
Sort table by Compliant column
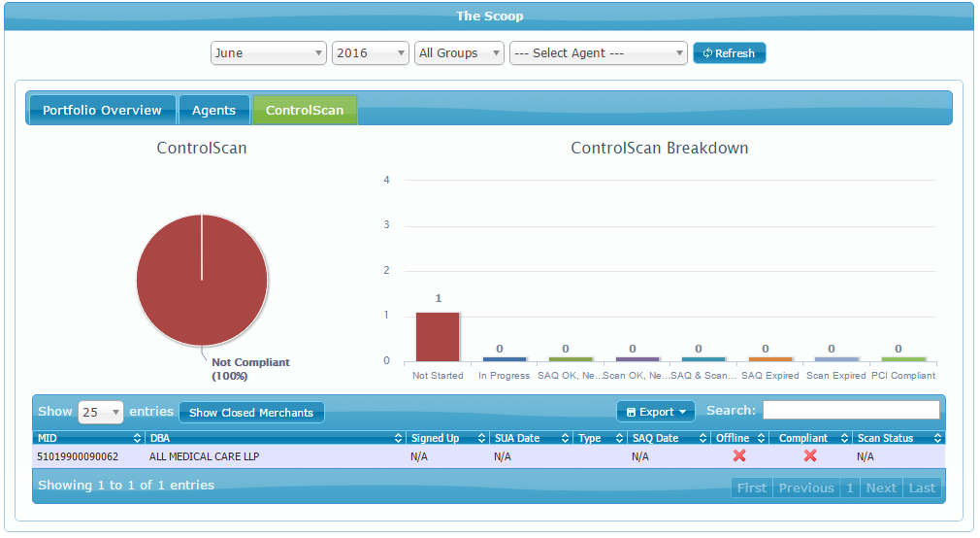point(810,438)
